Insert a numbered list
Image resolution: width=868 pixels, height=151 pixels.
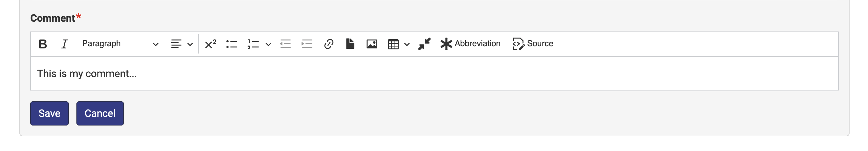[x=253, y=44]
